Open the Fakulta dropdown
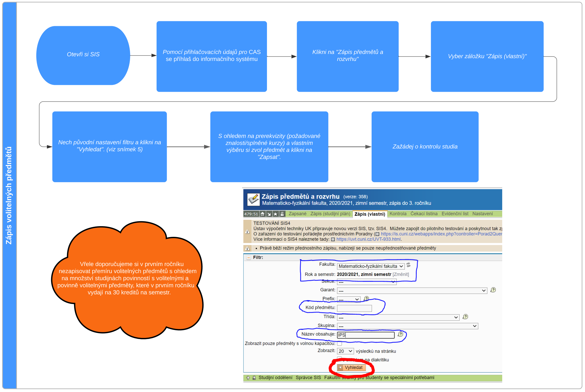The height and width of the screenshot is (392, 585). click(371, 266)
